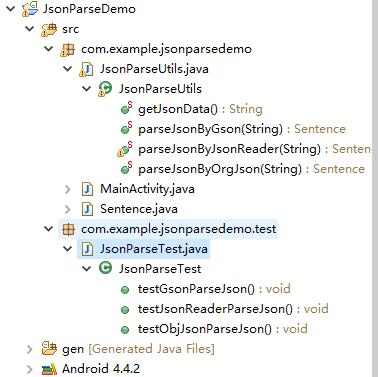Click the MainActivity.java file icon
This screenshot has width=378, height=377.
87,189
